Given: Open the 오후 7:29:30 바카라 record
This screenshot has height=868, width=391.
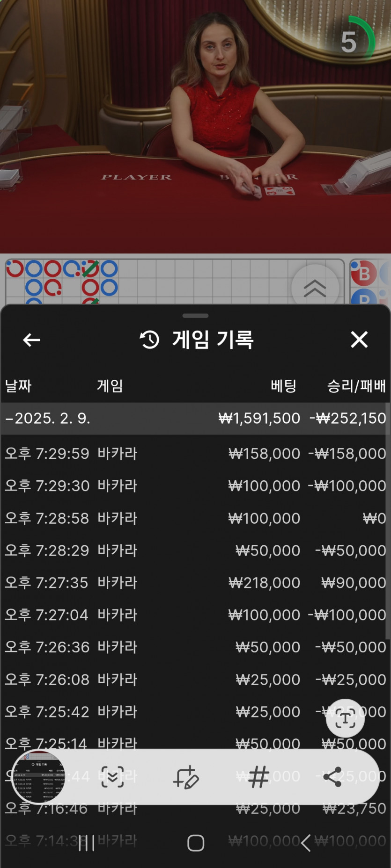Looking at the screenshot, I should [x=195, y=486].
